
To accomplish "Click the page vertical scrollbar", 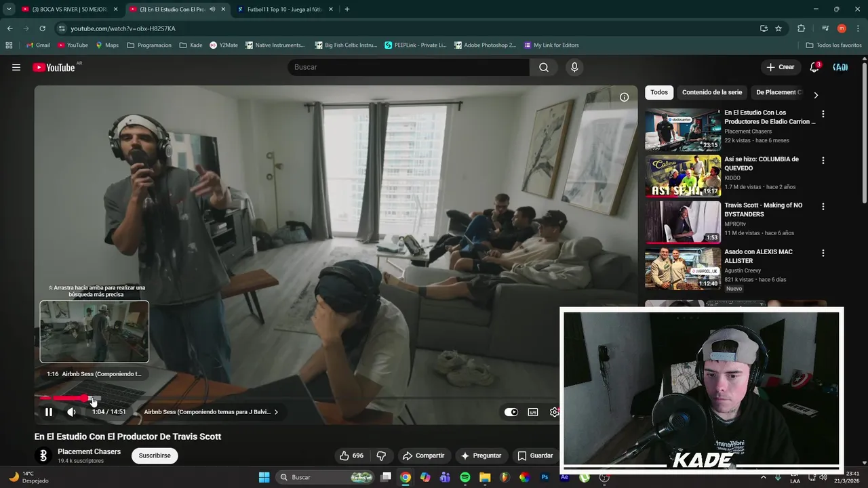I will click(864, 132).
